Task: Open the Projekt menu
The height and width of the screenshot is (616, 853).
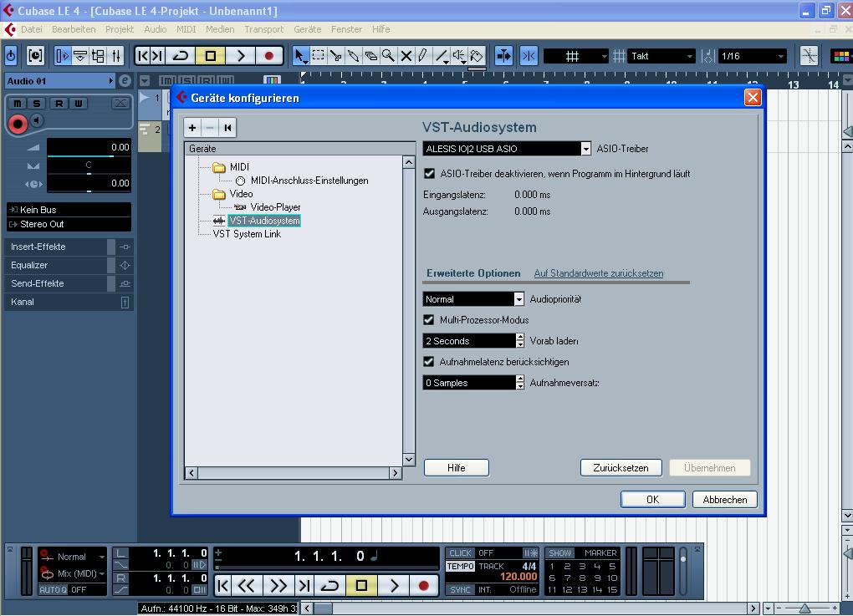Action: (x=120, y=29)
